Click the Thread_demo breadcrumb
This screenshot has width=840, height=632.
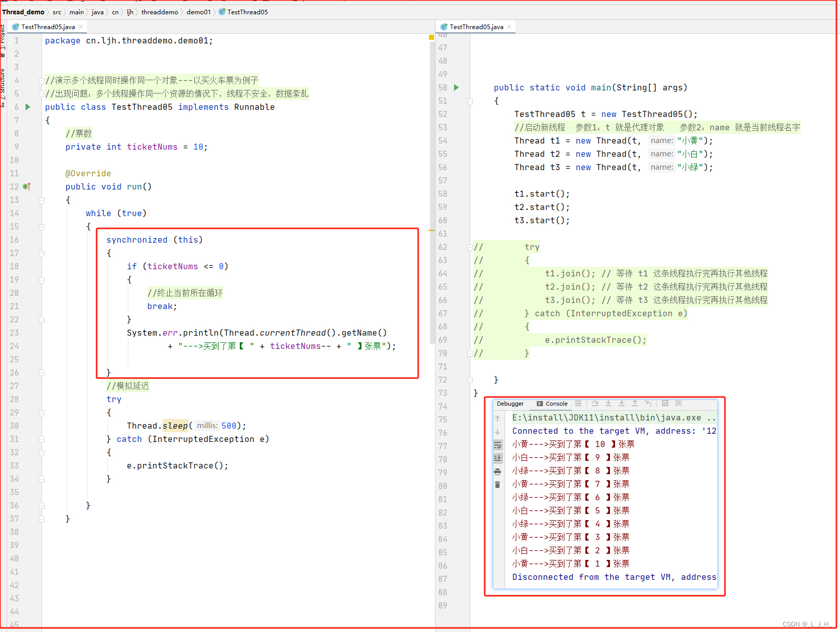(23, 12)
